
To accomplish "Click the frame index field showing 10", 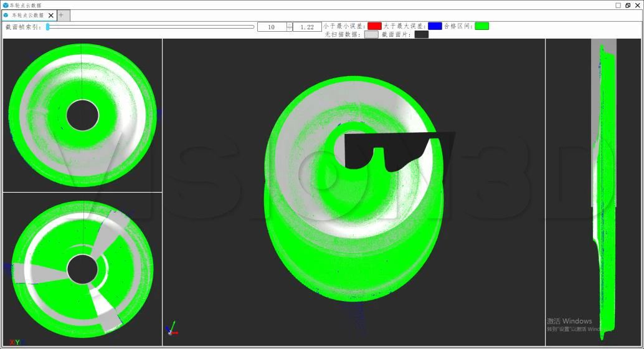I will pos(272,27).
